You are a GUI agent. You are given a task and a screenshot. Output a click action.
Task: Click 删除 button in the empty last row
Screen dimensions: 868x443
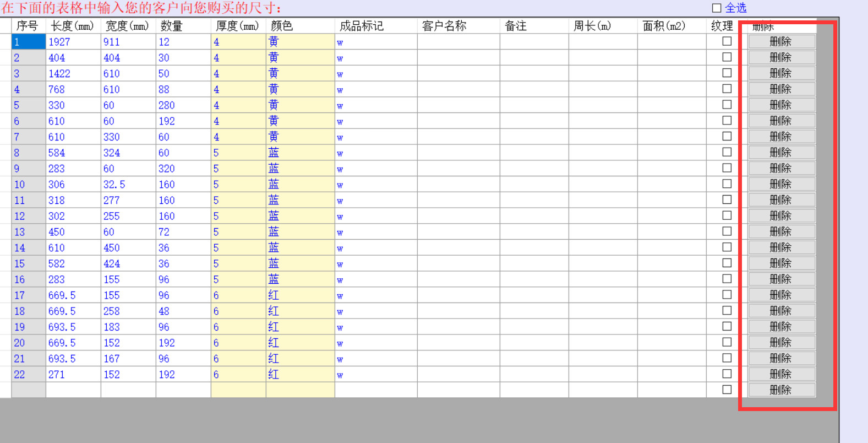(x=782, y=390)
